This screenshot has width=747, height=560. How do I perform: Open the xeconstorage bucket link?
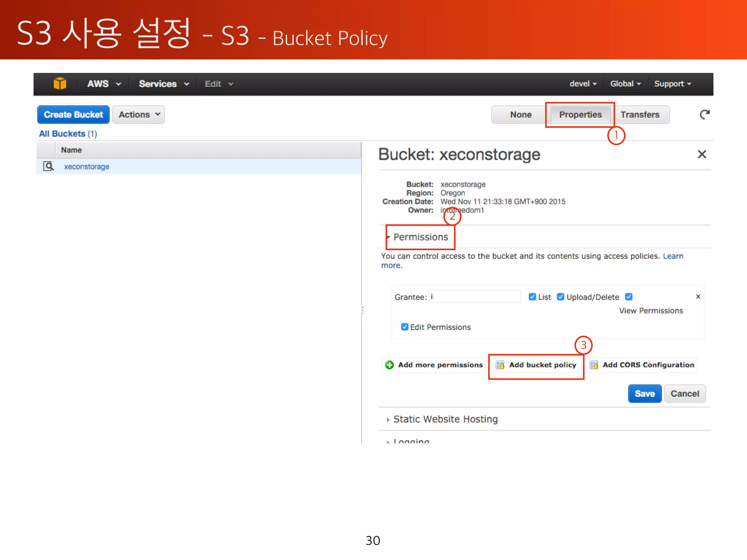[86, 166]
